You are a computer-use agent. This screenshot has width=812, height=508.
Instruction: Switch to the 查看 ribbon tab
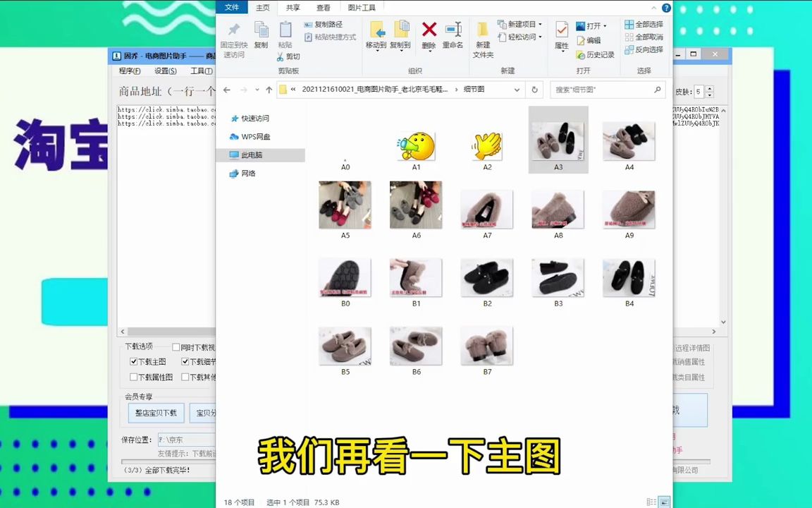click(x=323, y=7)
